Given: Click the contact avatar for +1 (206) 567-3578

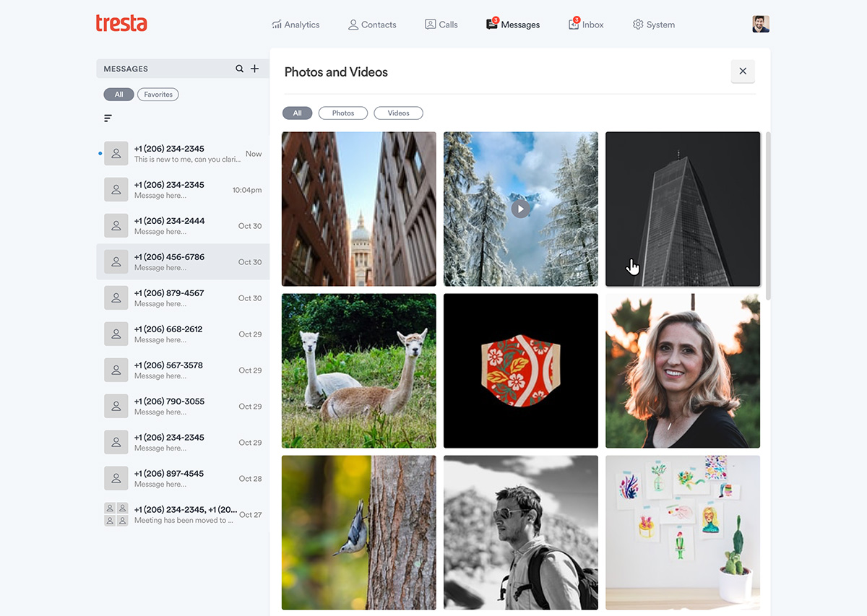Looking at the screenshot, I should click(116, 370).
